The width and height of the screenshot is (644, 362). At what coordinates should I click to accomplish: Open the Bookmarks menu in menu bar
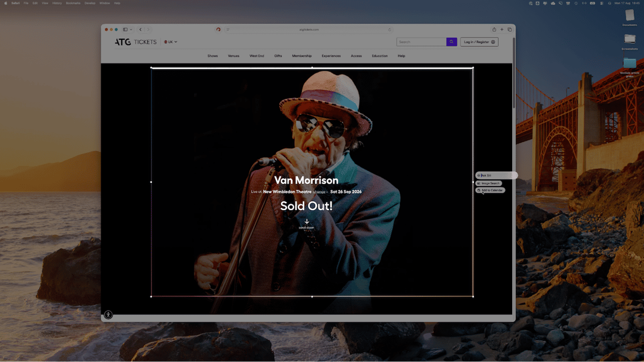point(73,3)
